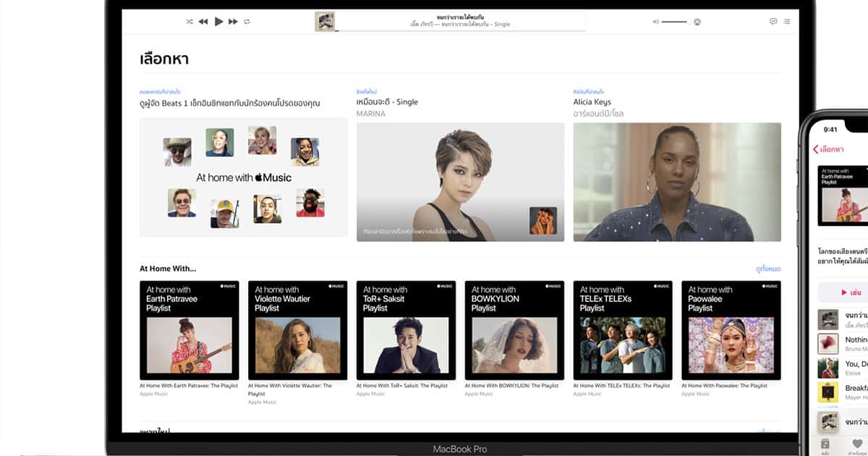Open the Up Next queue list

(787, 22)
